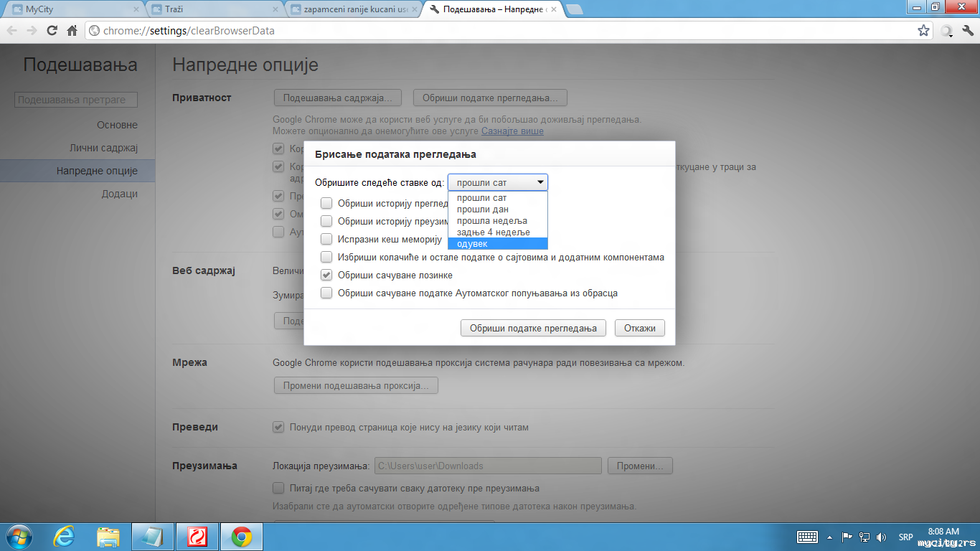
Task: Click the Промени подешавања проксија button
Action: pos(356,385)
